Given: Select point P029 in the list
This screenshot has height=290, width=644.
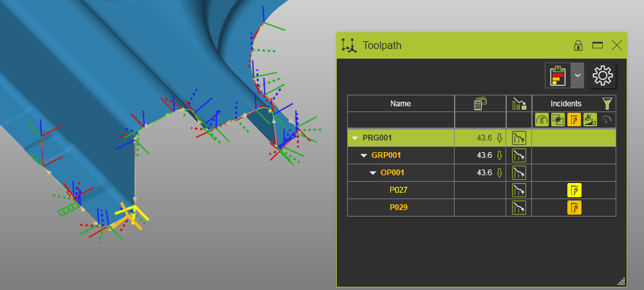Looking at the screenshot, I should click(x=399, y=208).
